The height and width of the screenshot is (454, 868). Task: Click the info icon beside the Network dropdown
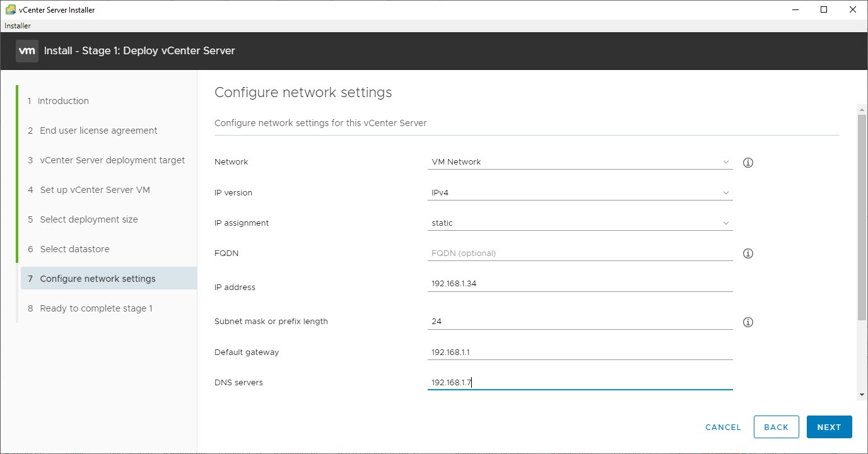pos(748,162)
